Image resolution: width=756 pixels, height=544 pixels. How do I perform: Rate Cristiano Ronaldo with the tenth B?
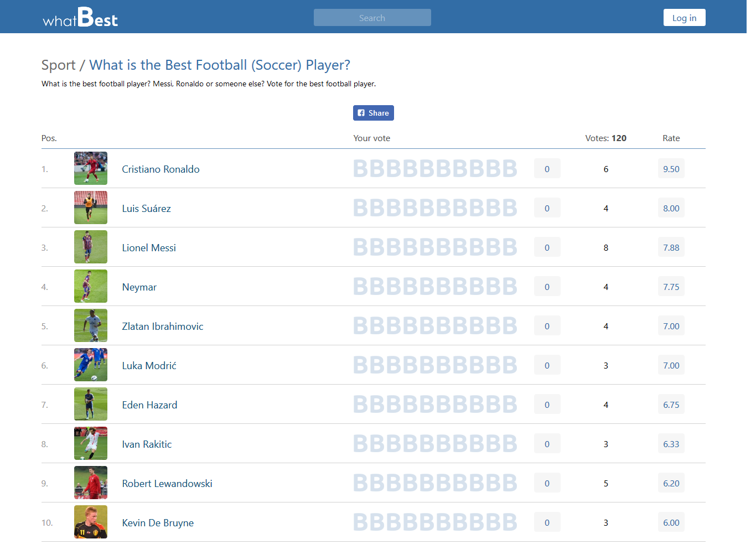pos(510,169)
